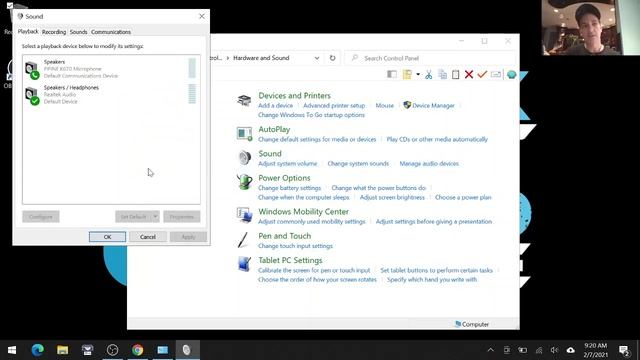Click the globe icon in the toolbar
The image size is (640, 360).
point(511,75)
